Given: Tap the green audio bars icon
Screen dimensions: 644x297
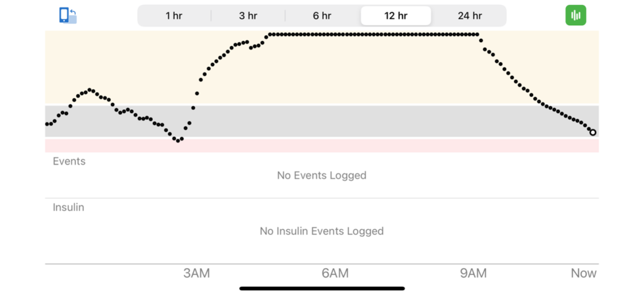Looking at the screenshot, I should (x=575, y=16).
